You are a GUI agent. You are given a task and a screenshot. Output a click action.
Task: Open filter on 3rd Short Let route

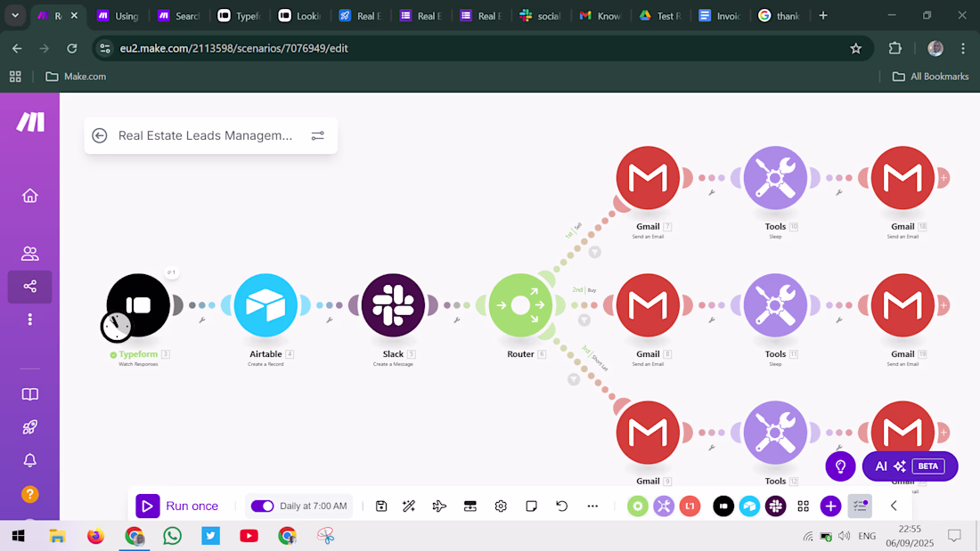click(573, 379)
